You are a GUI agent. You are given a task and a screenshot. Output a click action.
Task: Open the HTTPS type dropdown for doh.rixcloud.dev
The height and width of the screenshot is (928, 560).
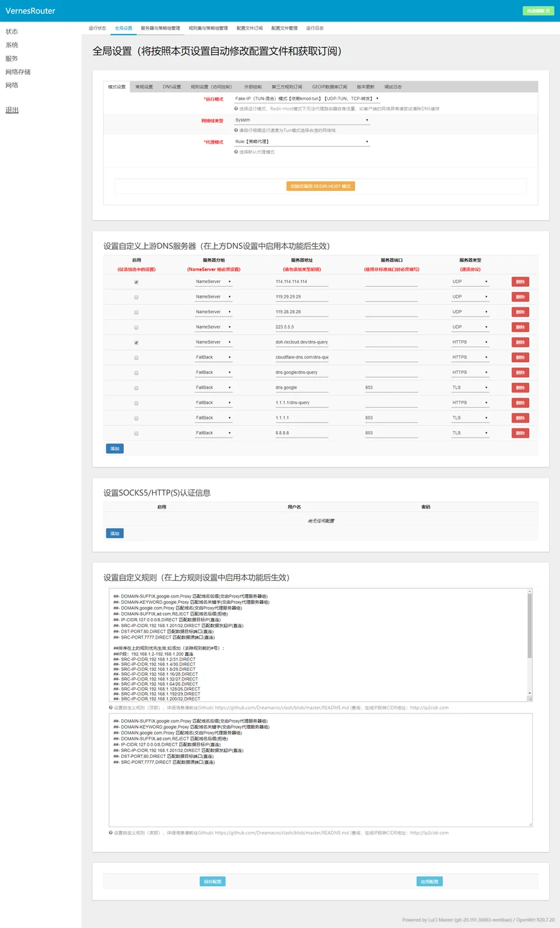point(470,342)
